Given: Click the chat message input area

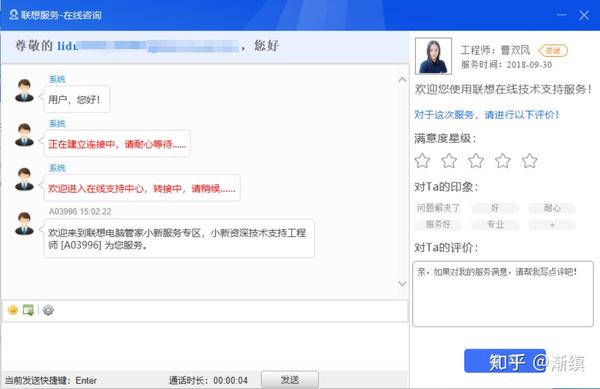Looking at the screenshot, I should 205,346.
